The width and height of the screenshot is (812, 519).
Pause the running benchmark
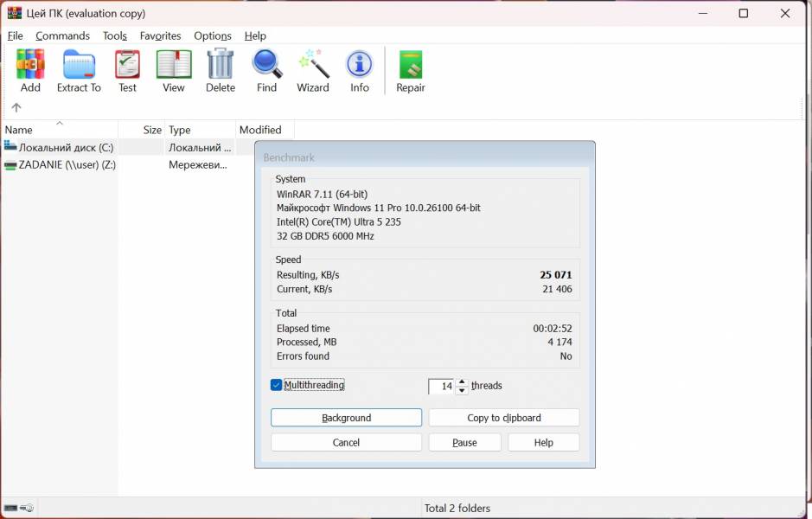coord(464,442)
